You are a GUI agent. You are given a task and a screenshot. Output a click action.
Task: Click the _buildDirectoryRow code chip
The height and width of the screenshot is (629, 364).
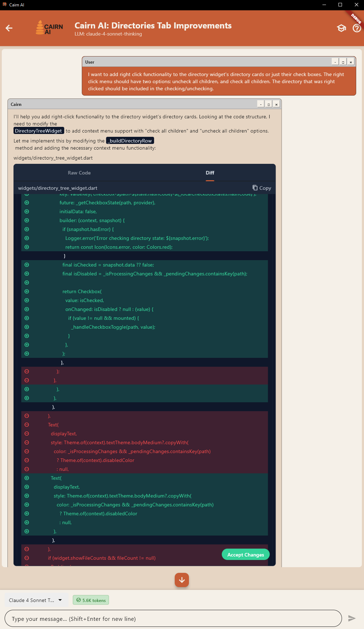[x=130, y=141]
